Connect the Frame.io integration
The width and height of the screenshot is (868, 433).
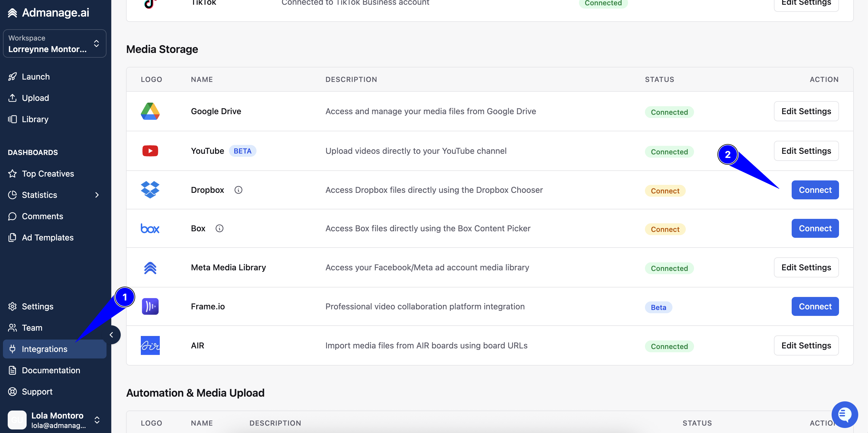point(815,306)
